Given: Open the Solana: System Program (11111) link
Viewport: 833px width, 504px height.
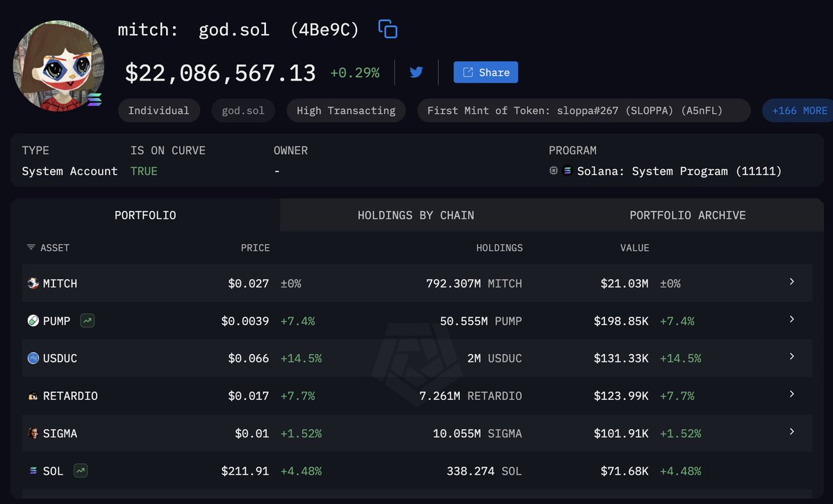Looking at the screenshot, I should pos(679,171).
